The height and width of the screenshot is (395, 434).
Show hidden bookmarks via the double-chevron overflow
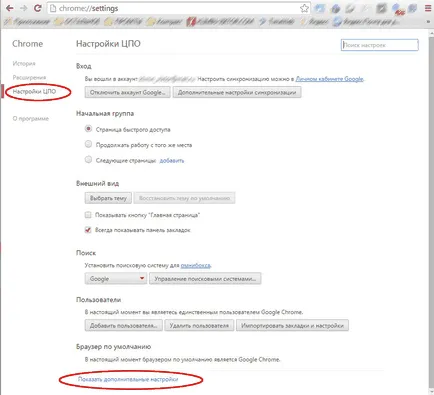coord(428,22)
